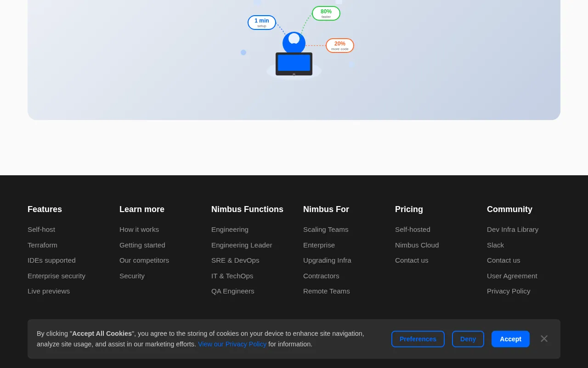Viewport: 588px width, 368px height.
Task: Open Contact us under Pricing
Action: [x=412, y=260]
